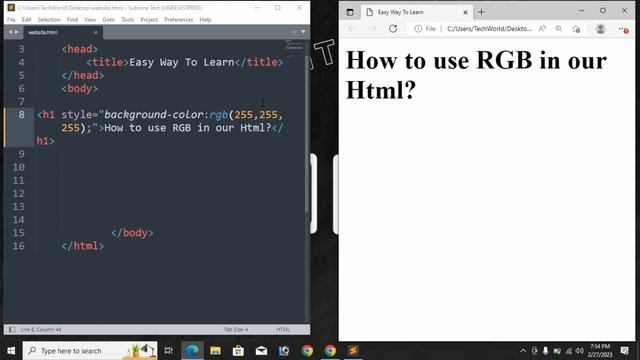Click the Edge back arrow

pos(352,29)
